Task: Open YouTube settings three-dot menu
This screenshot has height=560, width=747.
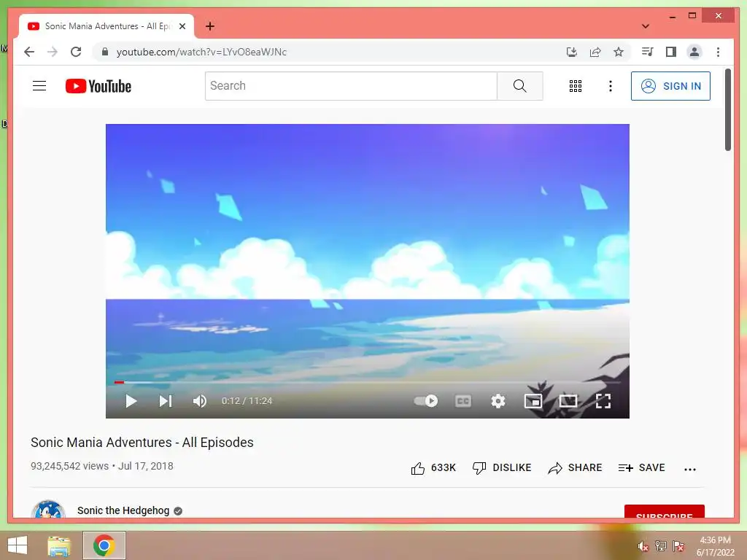Action: point(611,86)
